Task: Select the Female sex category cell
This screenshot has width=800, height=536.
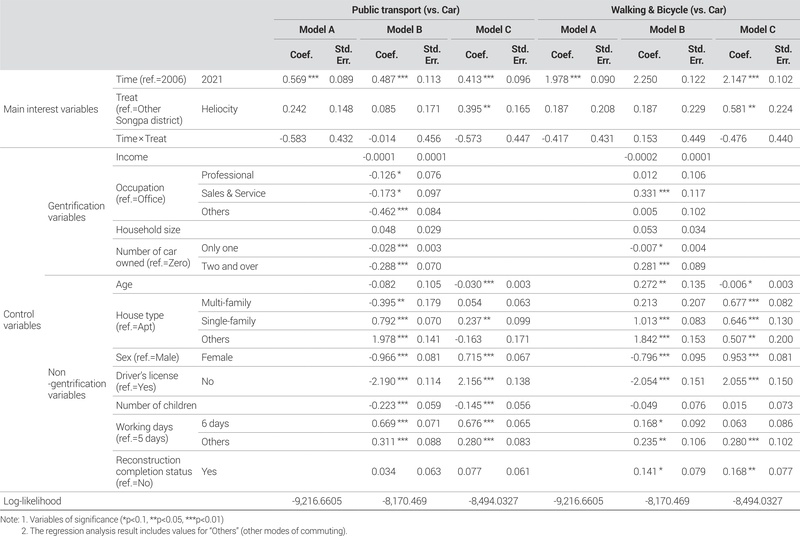Action: point(218,355)
